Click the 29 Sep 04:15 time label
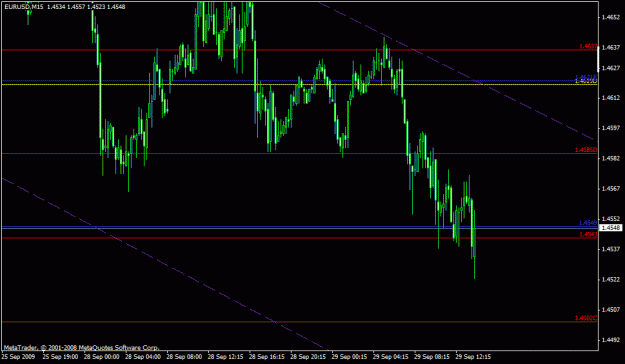This screenshot has height=364, width=625. (391, 356)
